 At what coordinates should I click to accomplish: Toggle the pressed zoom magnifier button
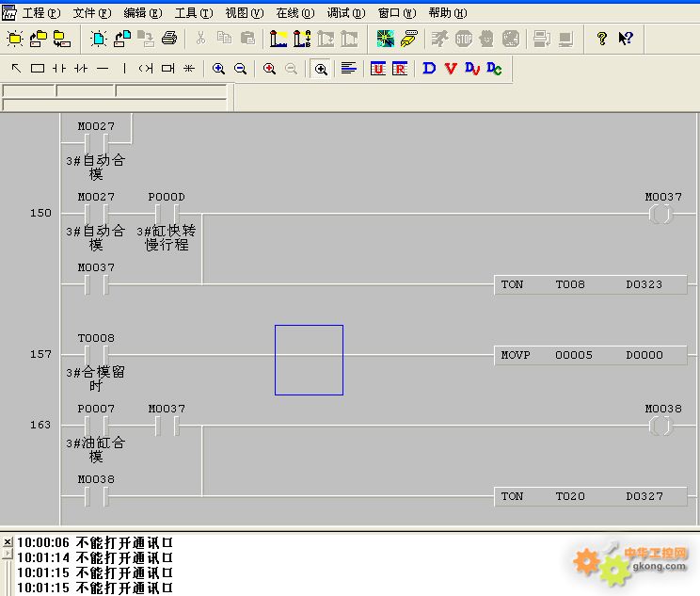coord(321,69)
